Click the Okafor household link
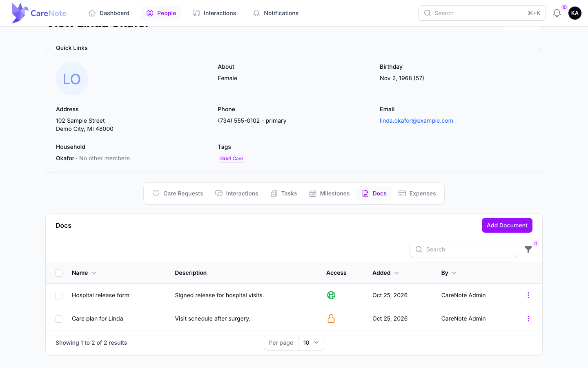 [x=65, y=158]
